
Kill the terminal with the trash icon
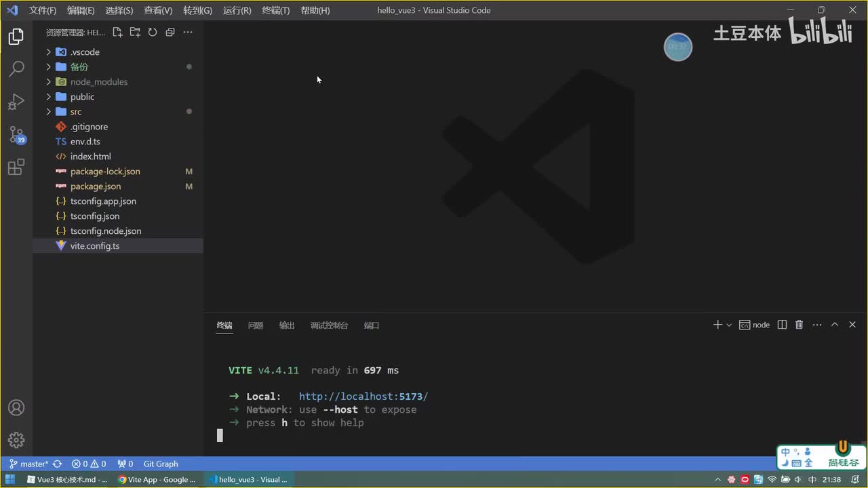click(799, 325)
